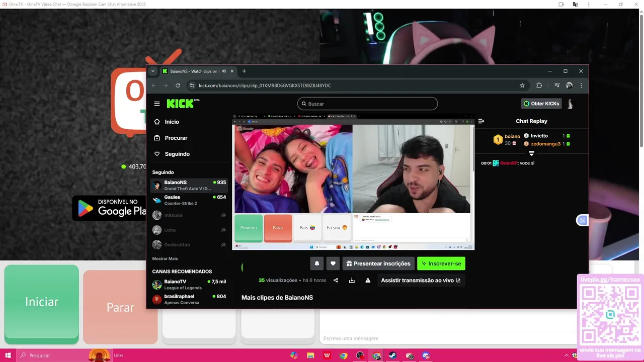Screen dimensions: 644x362
Task: Download the clip with download icon
Action: click(x=352, y=281)
